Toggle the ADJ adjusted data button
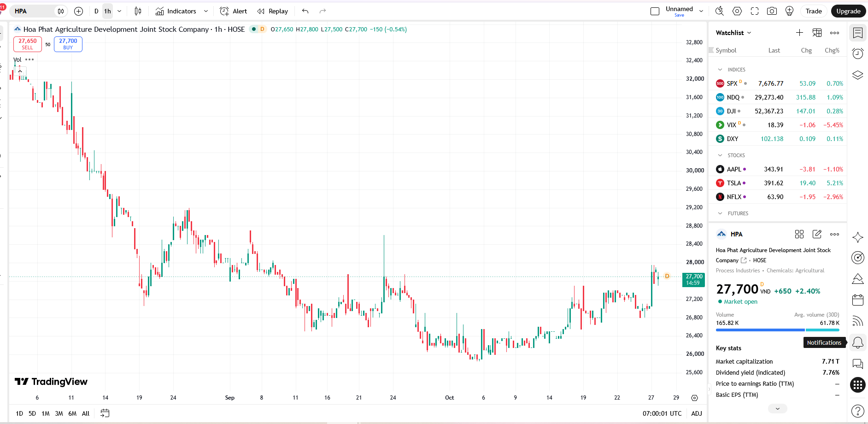Image resolution: width=868 pixels, height=424 pixels. (697, 413)
